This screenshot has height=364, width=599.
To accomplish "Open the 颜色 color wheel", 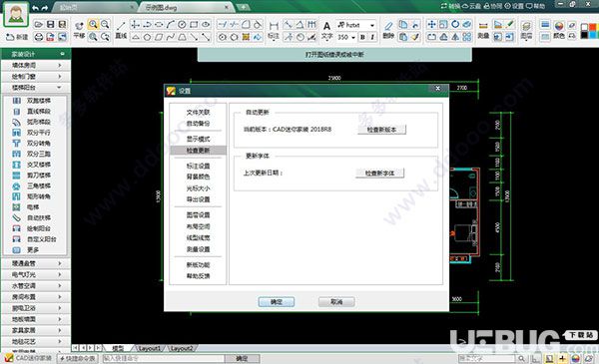I will tap(559, 31).
